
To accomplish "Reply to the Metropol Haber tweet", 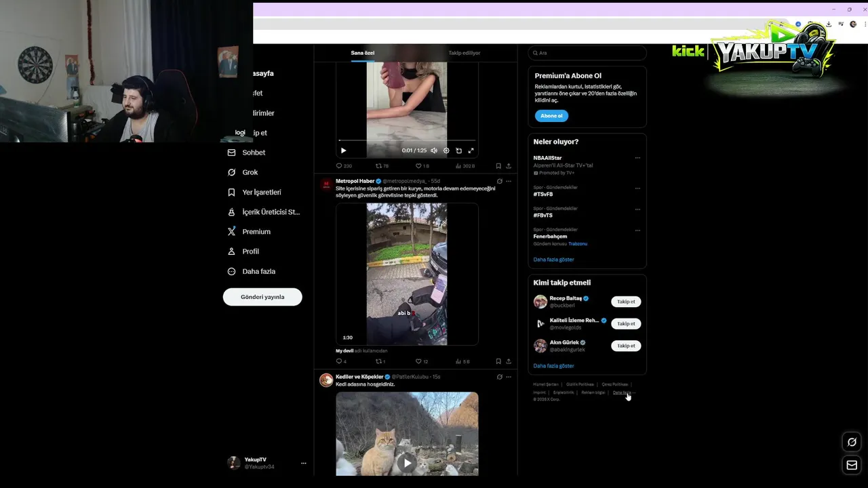I will point(341,361).
